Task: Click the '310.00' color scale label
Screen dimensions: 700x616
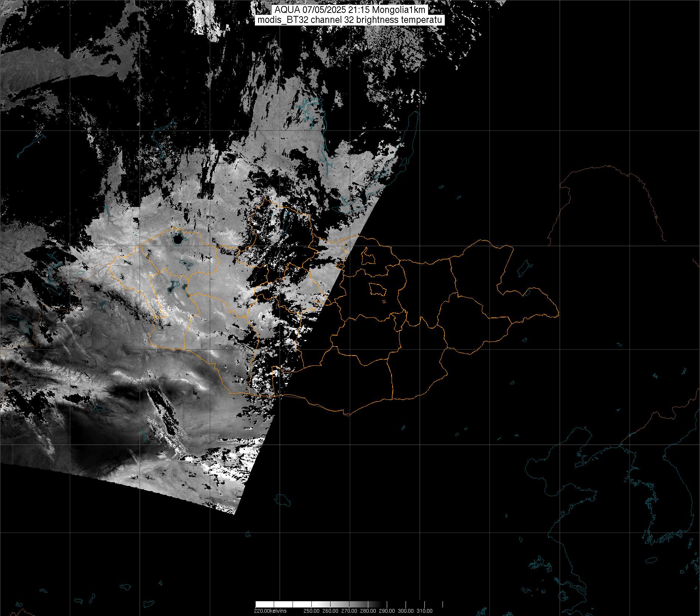Action: tap(425, 611)
